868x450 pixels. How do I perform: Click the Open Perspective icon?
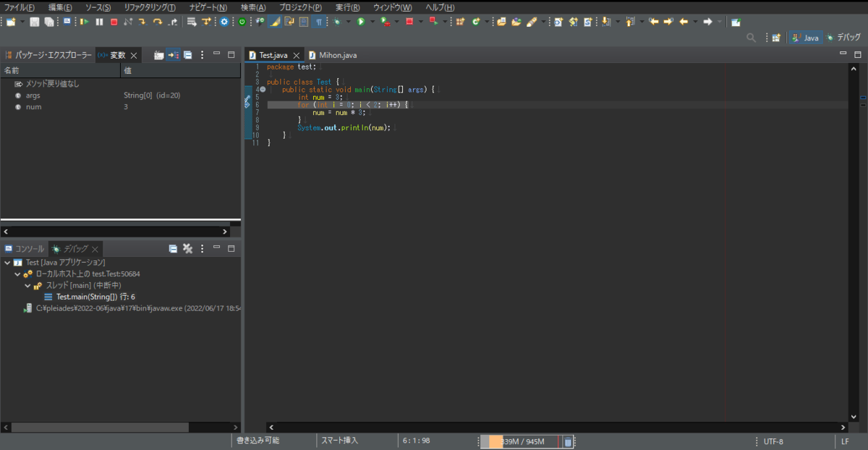[775, 37]
